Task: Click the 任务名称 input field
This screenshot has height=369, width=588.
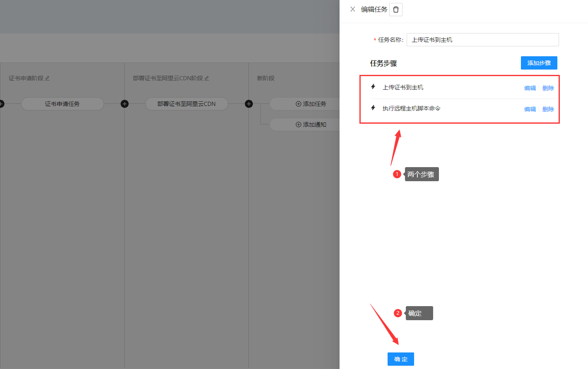Action: coord(482,40)
